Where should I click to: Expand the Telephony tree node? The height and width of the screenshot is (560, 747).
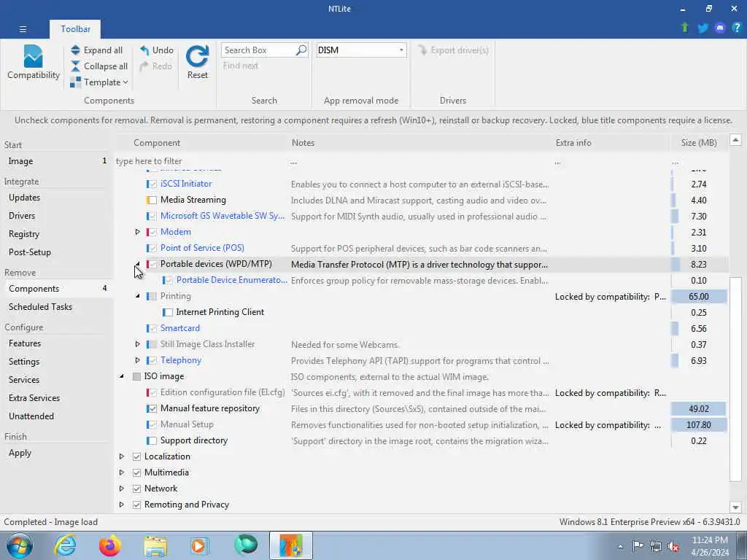[137, 360]
